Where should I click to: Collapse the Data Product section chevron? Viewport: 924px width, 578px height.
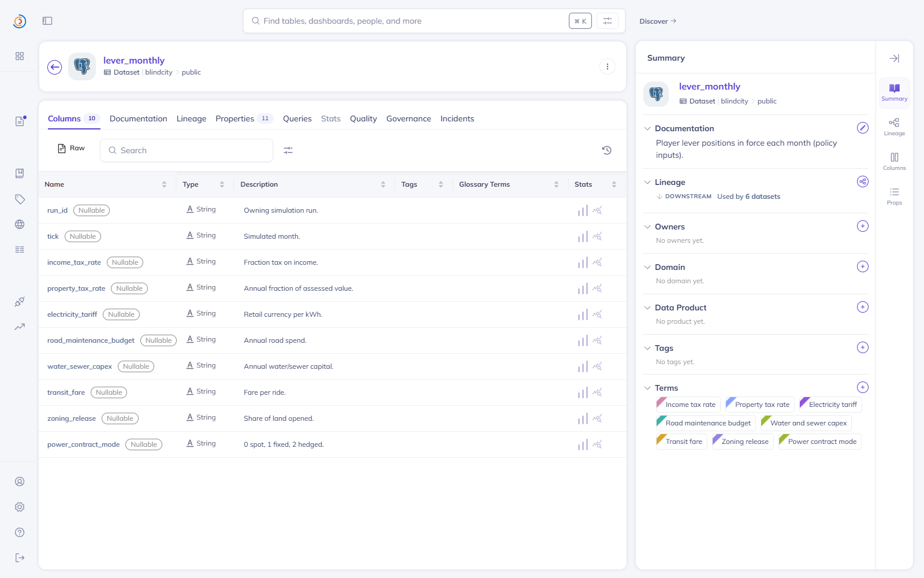(647, 307)
